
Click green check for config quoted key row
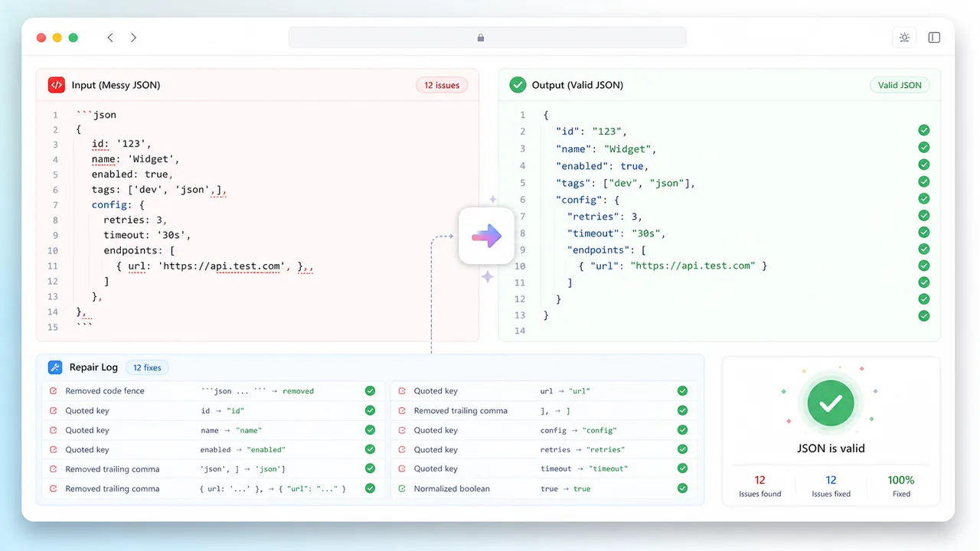click(x=682, y=430)
